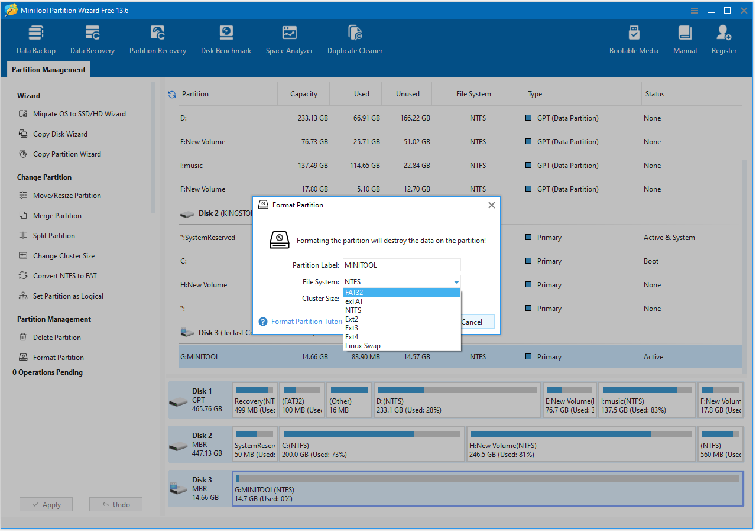Select FAT32 from the File System list
The height and width of the screenshot is (532, 756).
(x=354, y=292)
